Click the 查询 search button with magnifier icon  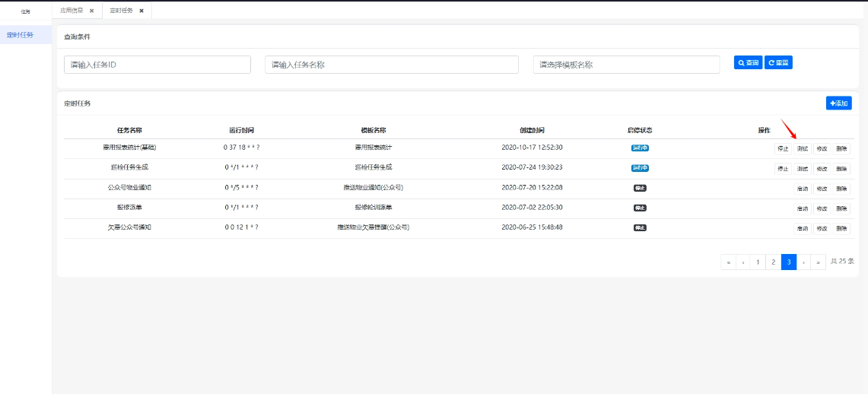[x=748, y=63]
